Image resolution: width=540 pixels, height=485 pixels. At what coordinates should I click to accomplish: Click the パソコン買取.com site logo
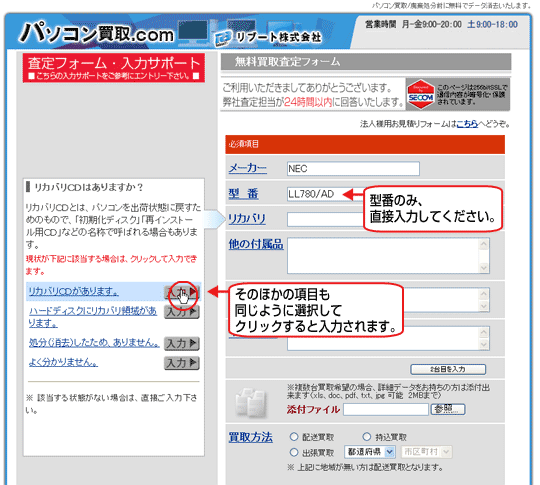(x=96, y=33)
